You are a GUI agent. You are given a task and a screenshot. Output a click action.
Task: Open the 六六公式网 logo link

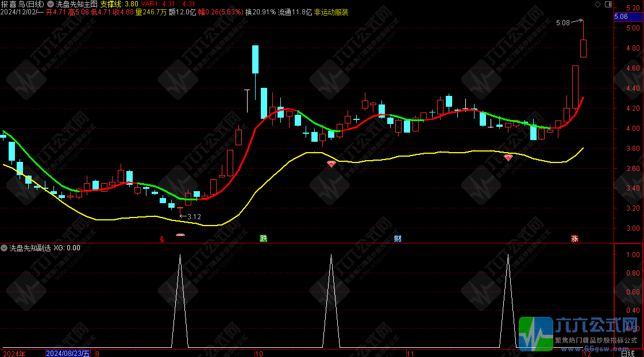580,333
